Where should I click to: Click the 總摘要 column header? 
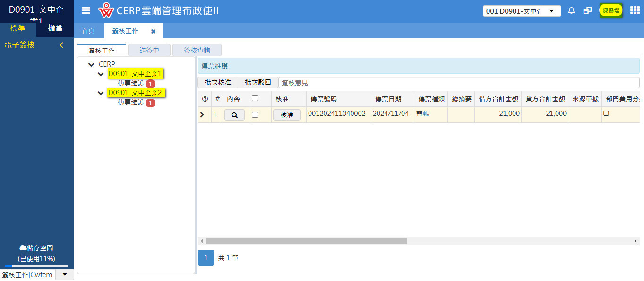(461, 99)
